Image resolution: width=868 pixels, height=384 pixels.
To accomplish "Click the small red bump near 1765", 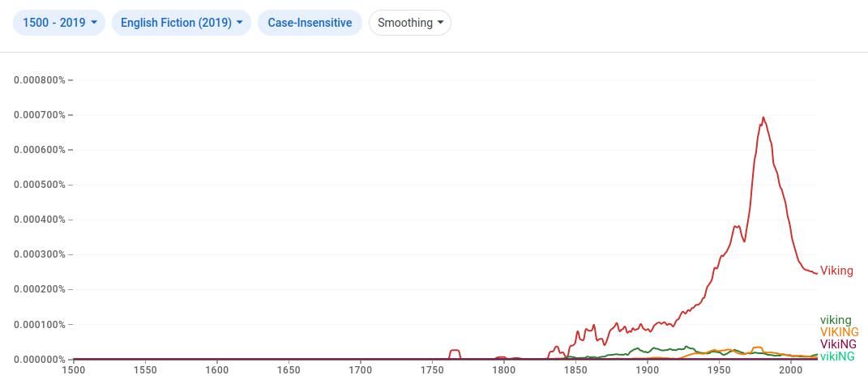I will pos(455,350).
